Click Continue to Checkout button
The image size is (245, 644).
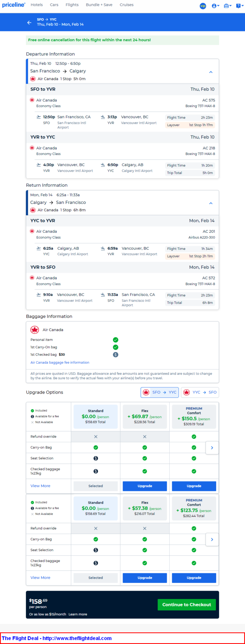[x=187, y=605]
